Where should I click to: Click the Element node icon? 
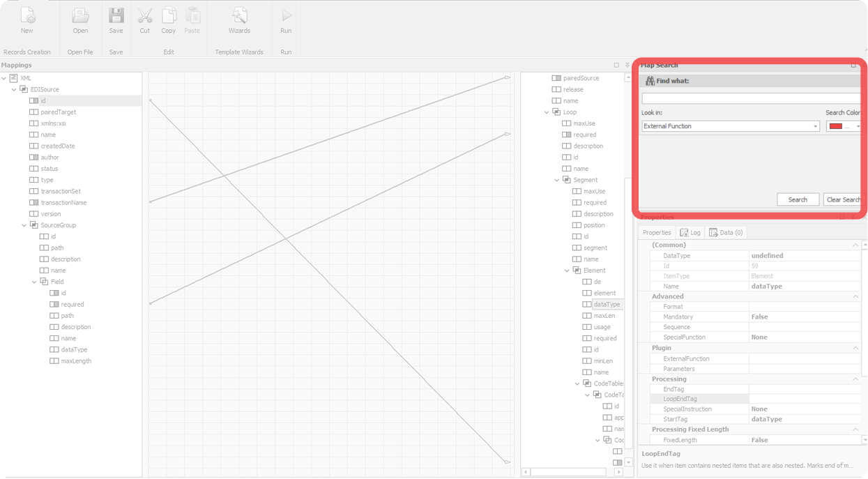pos(577,271)
